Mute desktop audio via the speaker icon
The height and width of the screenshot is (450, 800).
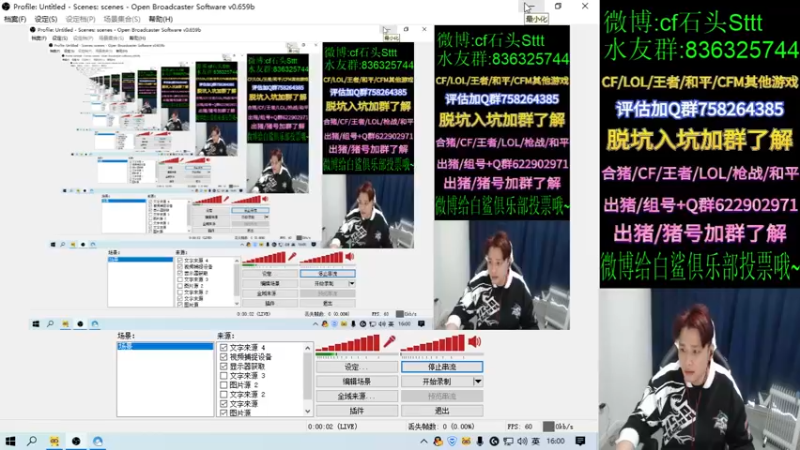(474, 341)
